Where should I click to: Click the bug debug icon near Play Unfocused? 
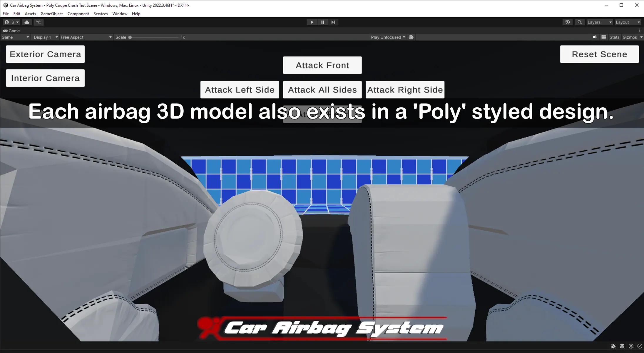(x=411, y=37)
